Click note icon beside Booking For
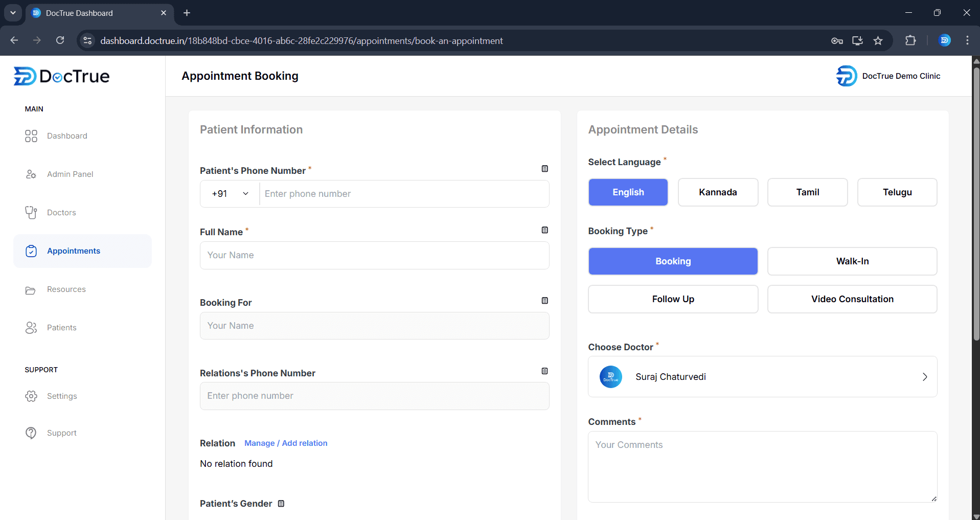Screen dimensions: 980x520 [545, 301]
